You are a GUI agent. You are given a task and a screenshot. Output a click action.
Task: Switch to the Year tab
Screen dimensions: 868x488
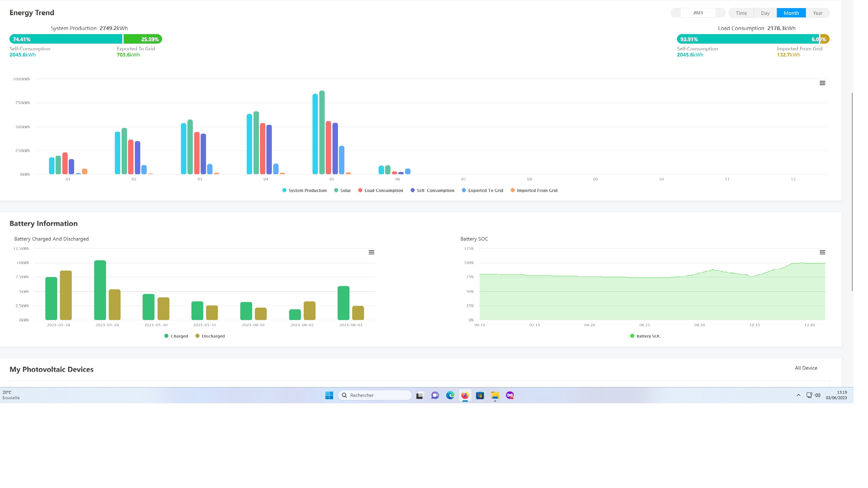click(x=817, y=13)
